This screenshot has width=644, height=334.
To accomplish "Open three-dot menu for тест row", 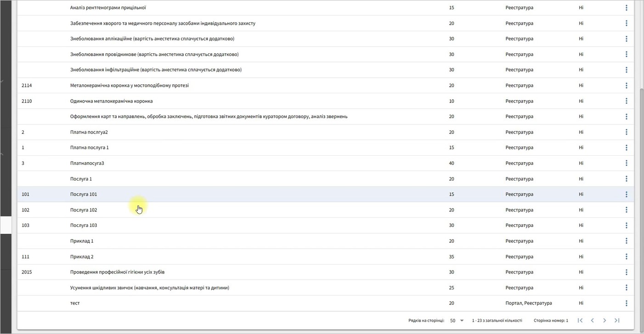I will point(626,303).
